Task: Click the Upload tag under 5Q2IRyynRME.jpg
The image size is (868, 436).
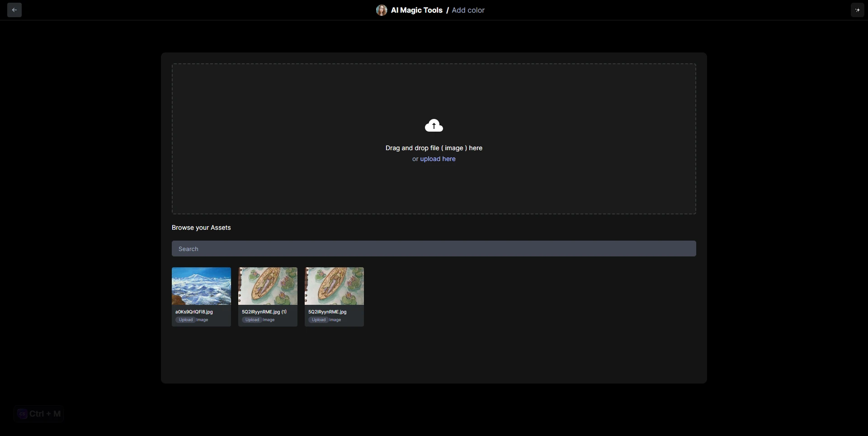Action: click(x=318, y=320)
